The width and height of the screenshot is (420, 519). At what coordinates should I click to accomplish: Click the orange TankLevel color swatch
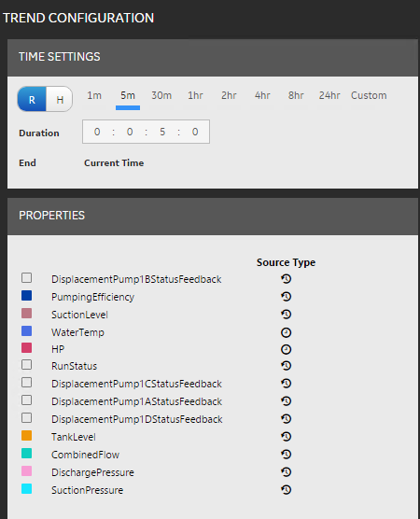[27, 436]
